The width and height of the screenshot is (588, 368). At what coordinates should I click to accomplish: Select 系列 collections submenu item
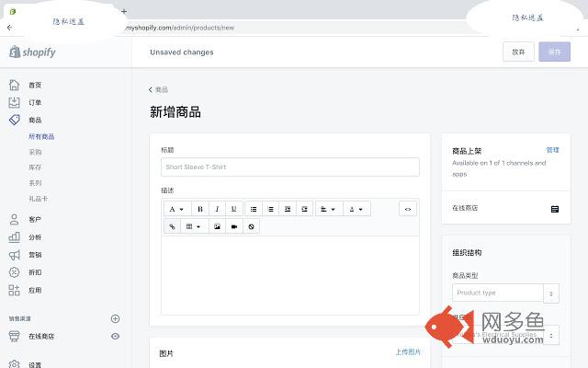click(x=35, y=183)
